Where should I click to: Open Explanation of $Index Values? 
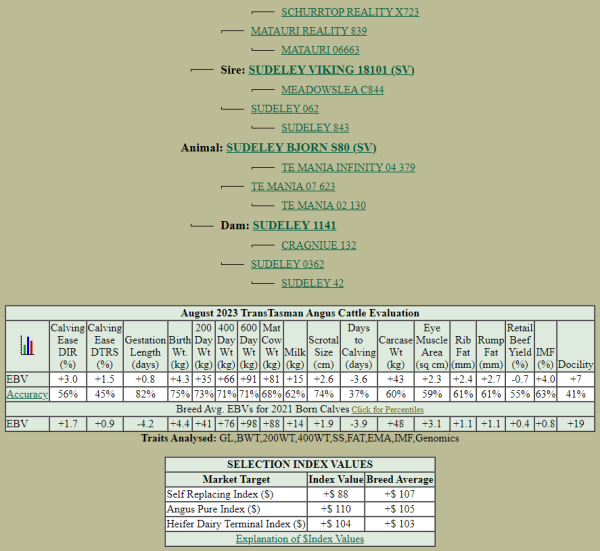click(300, 539)
